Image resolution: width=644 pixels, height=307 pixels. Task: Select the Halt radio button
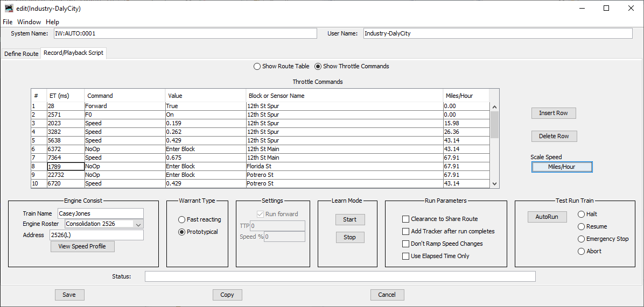[x=581, y=214]
